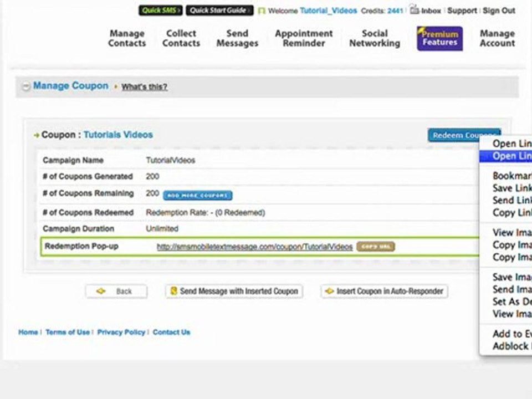Click Insert Coupon in Auto-Responder
This screenshot has width=532, height=399.
pos(385,291)
